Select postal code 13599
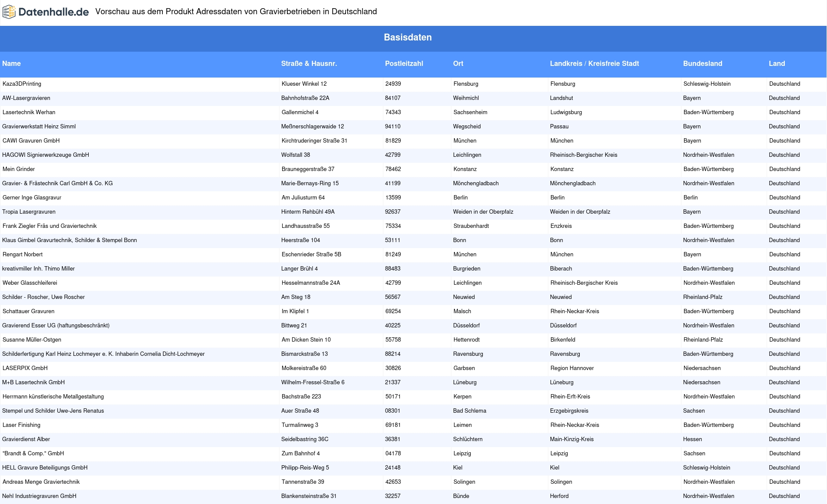Viewport: 827px width, 504px height. [x=393, y=198]
